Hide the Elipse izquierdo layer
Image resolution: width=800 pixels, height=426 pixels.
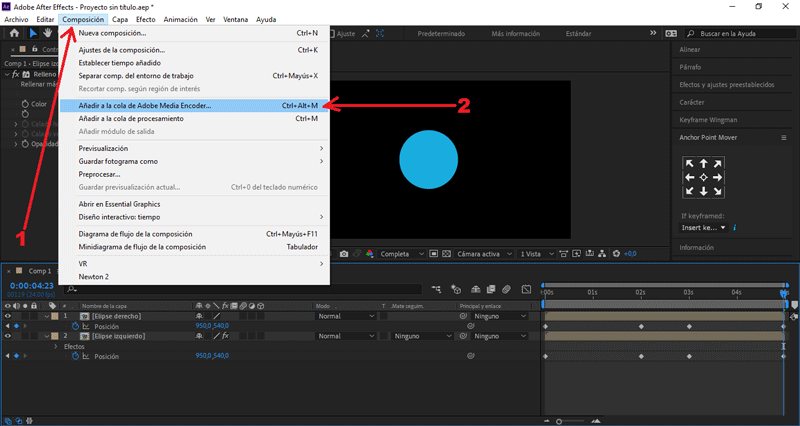8,336
